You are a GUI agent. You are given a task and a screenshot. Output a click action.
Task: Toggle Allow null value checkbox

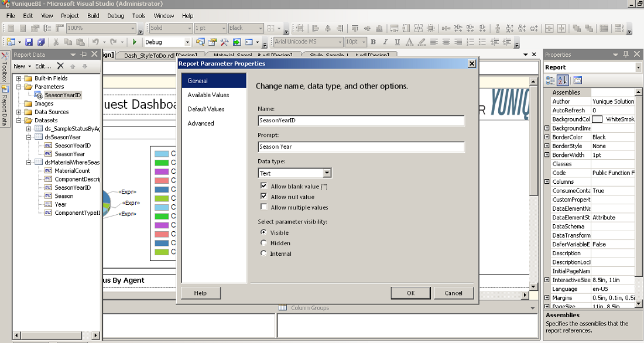(263, 196)
